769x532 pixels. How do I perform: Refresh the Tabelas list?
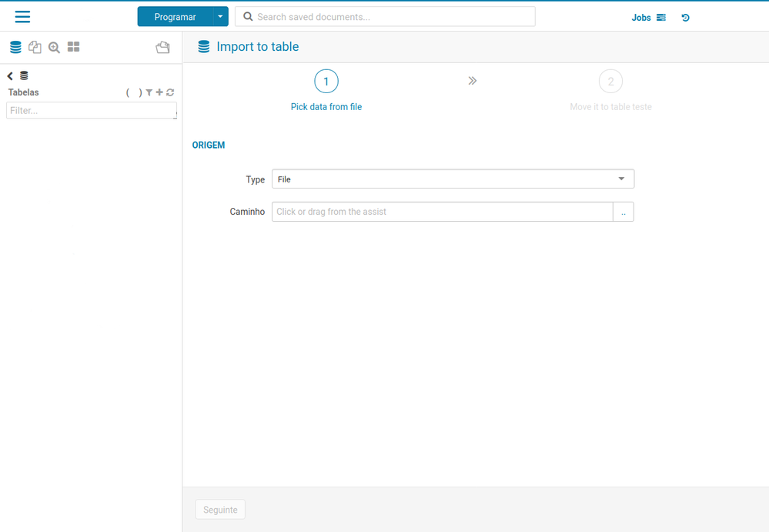tap(170, 92)
